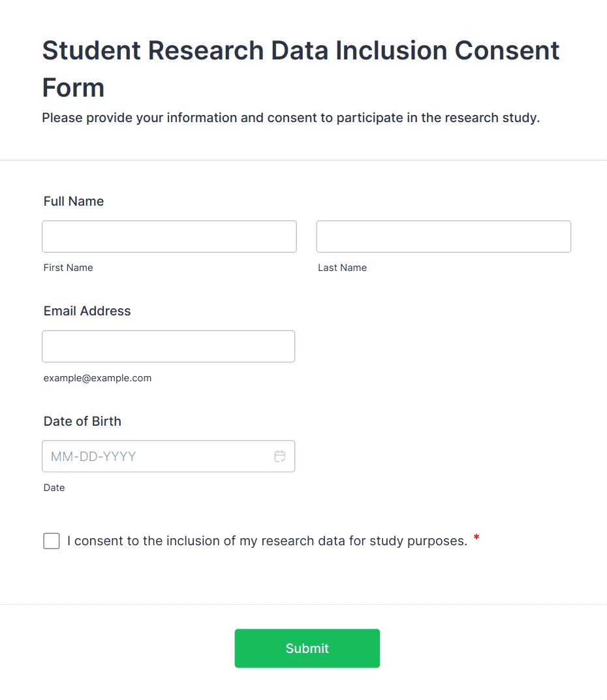Click the red required asterisk
The height and width of the screenshot is (700, 607).
coord(476,538)
